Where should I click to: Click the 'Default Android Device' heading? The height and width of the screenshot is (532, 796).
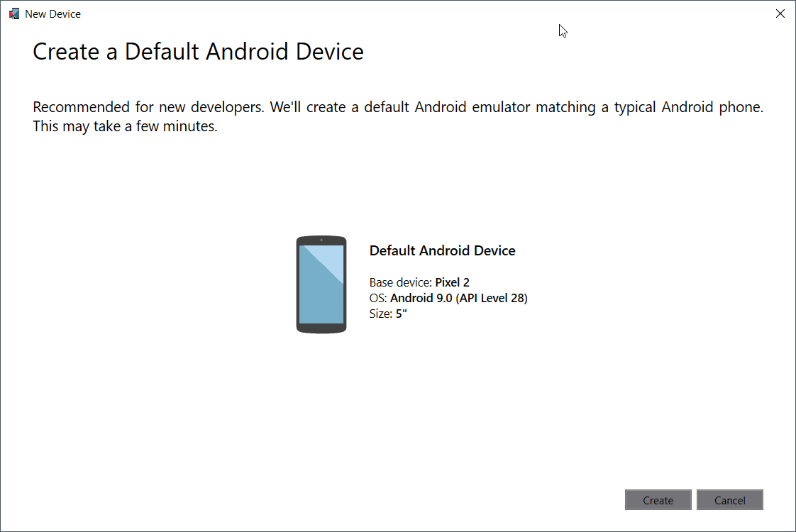[442, 250]
